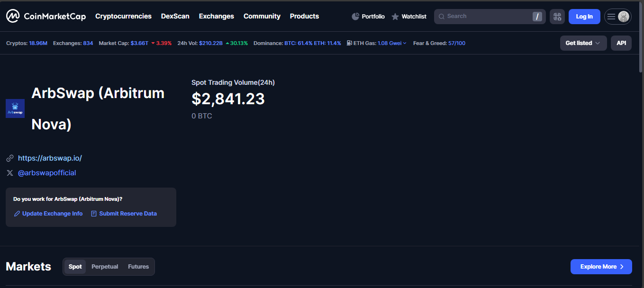Click the pencil Update Exchange Info icon

coord(17,214)
